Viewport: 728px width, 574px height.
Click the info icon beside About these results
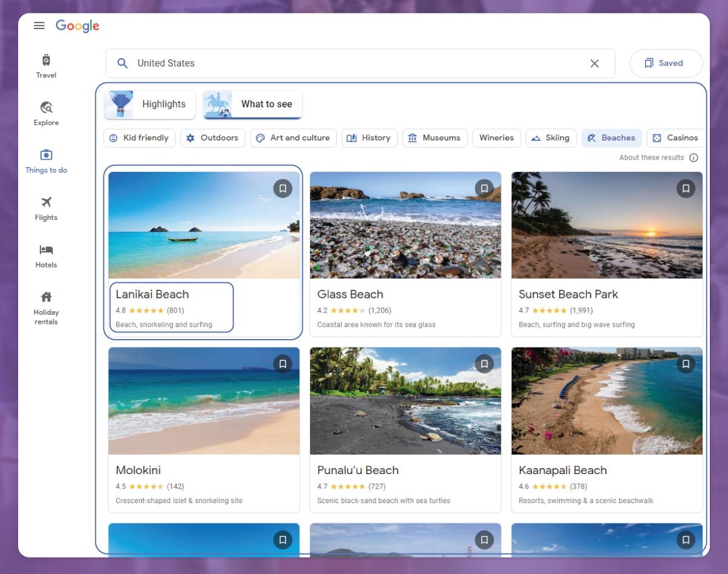(x=693, y=157)
